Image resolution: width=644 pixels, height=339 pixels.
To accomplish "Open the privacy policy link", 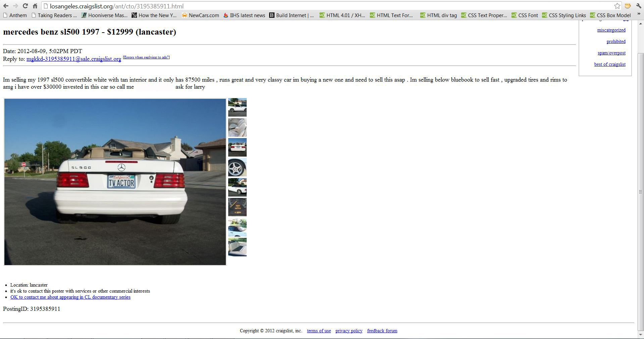I will pyautogui.click(x=349, y=331).
